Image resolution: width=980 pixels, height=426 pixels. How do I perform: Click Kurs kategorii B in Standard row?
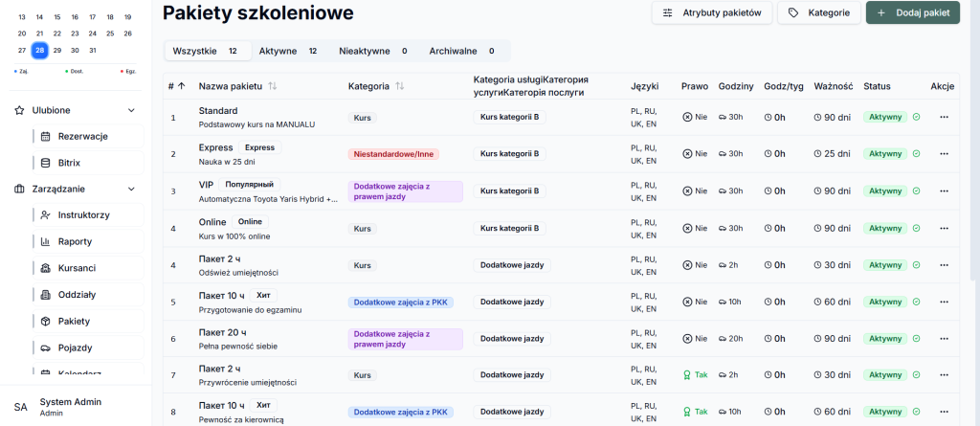coord(509,117)
